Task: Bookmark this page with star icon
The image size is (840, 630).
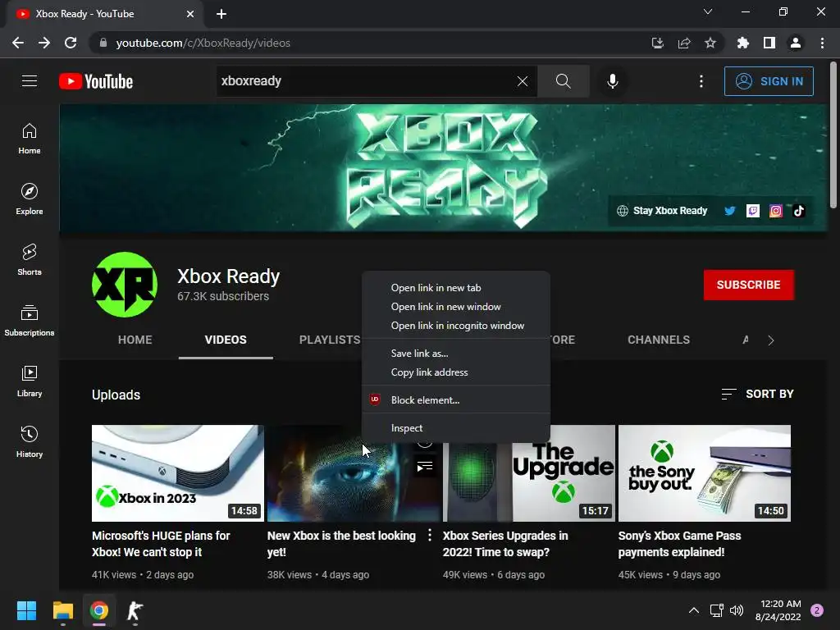Action: [x=710, y=43]
